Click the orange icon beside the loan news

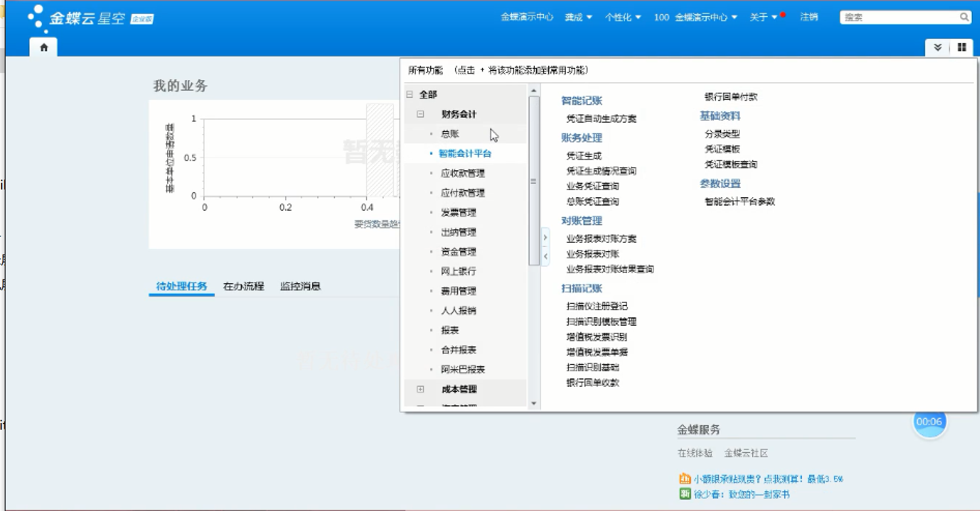[685, 479]
